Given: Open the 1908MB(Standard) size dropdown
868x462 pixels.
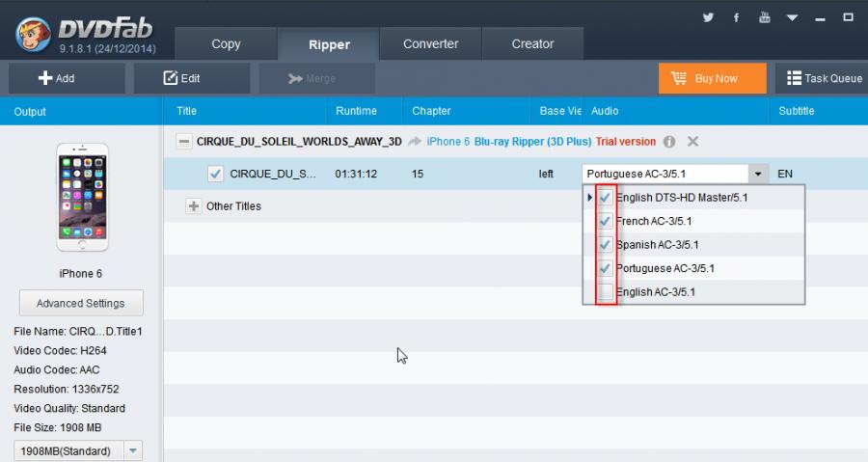Looking at the screenshot, I should click(133, 451).
